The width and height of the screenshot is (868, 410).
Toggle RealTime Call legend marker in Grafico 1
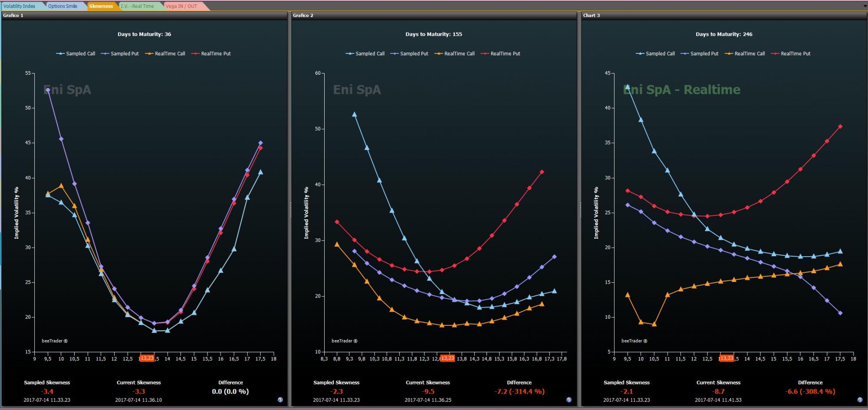click(149, 54)
